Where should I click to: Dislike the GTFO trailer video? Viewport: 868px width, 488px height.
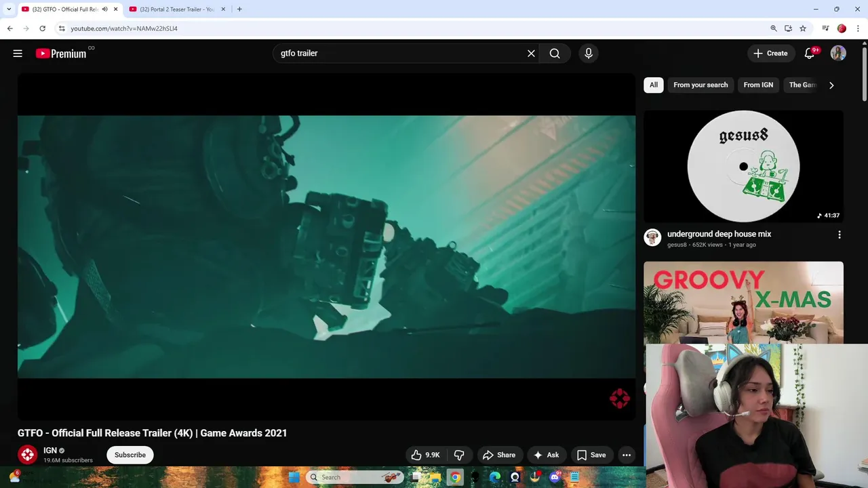(459, 455)
